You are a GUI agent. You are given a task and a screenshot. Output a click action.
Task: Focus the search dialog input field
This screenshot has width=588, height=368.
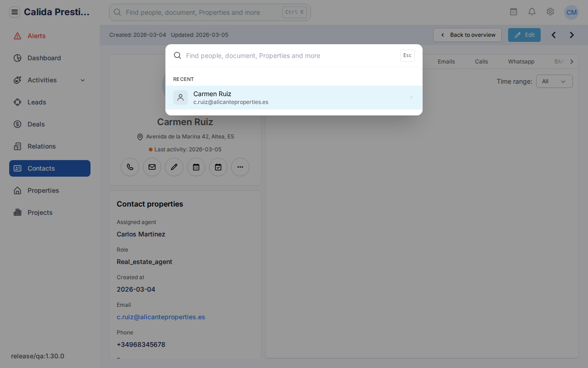(x=290, y=56)
